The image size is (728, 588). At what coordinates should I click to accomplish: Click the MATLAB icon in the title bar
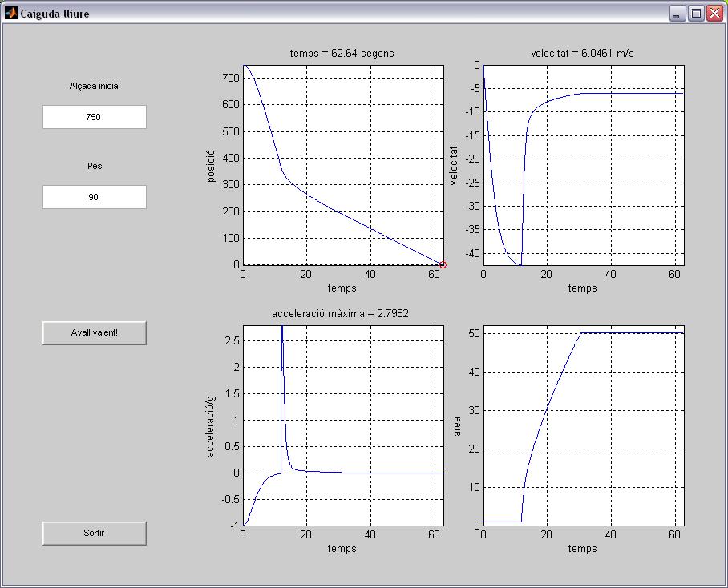[x=11, y=13]
